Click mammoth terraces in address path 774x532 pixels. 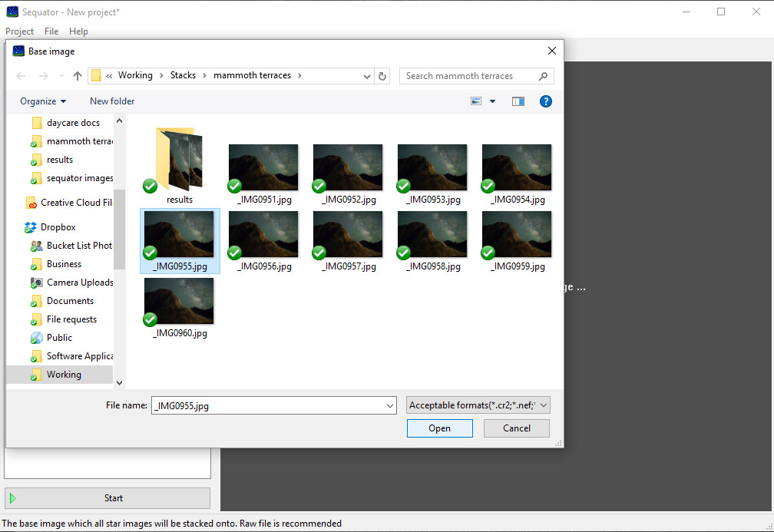pos(252,75)
